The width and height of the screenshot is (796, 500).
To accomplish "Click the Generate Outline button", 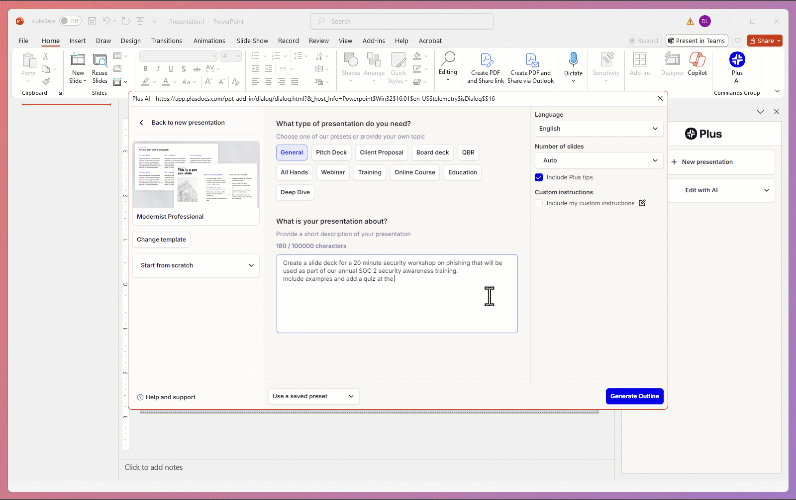I will 634,396.
